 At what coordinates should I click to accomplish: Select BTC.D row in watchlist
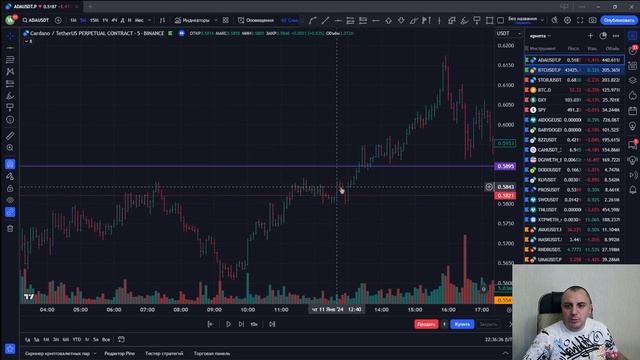click(574, 90)
